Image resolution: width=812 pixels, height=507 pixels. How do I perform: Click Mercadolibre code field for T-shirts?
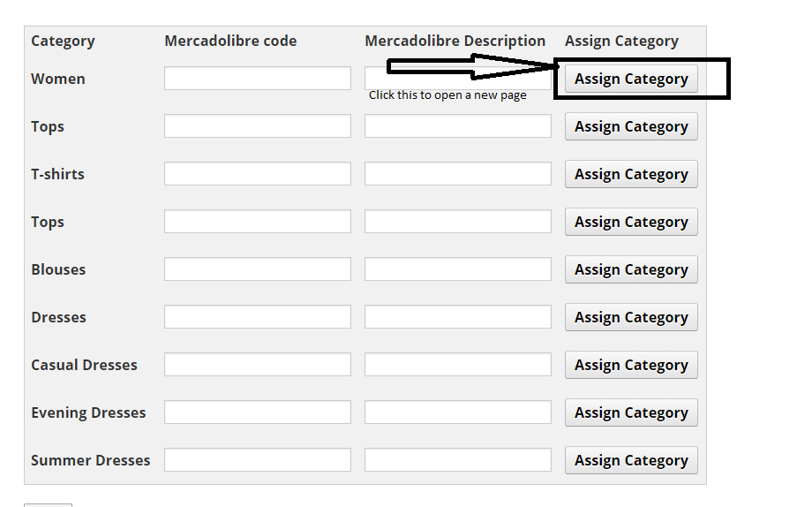pos(258,174)
